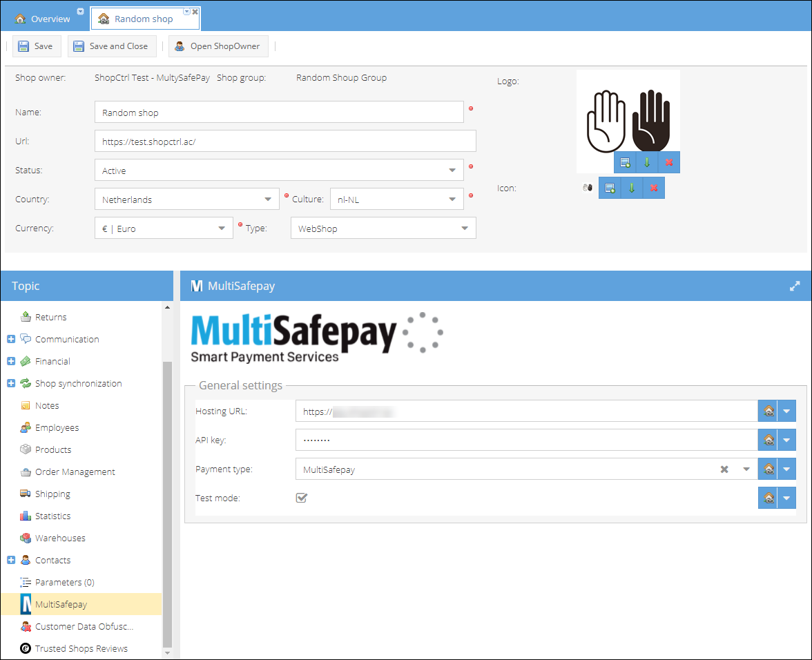Open the Order Management topic
This screenshot has width=812, height=660.
(75, 472)
